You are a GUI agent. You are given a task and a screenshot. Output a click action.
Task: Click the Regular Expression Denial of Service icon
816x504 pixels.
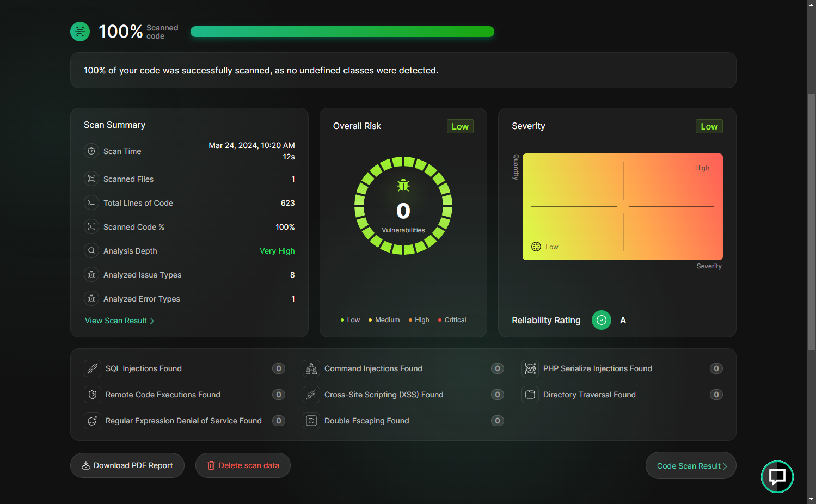[x=93, y=421]
